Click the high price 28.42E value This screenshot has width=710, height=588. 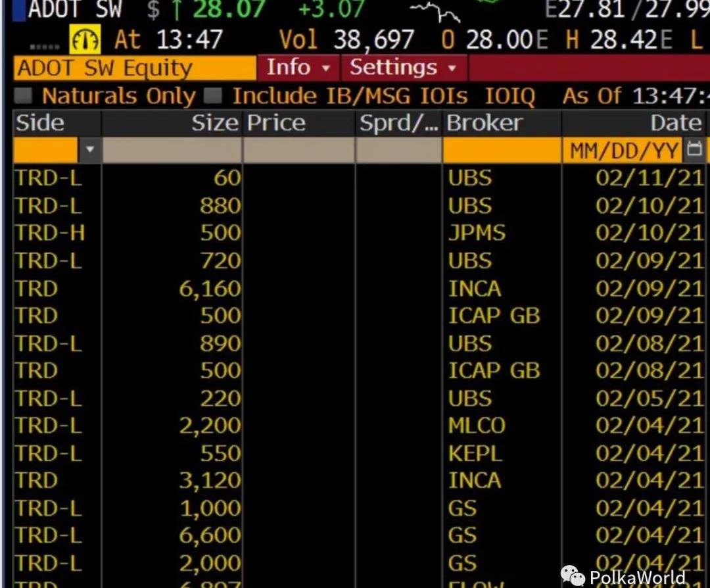point(632,39)
